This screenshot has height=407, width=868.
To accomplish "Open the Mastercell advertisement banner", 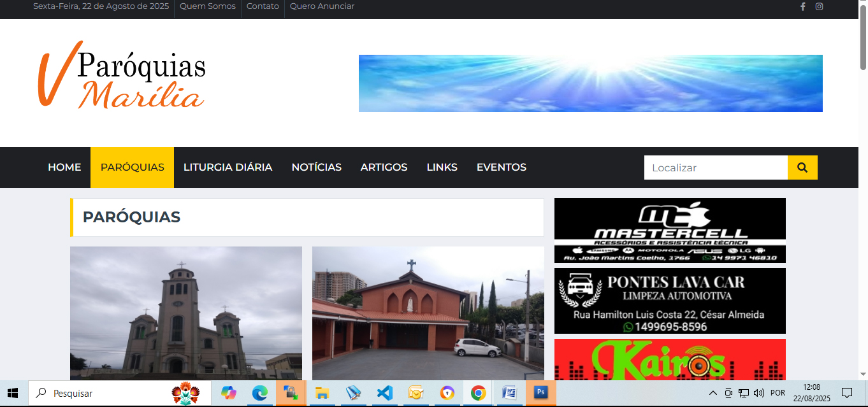I will point(670,231).
